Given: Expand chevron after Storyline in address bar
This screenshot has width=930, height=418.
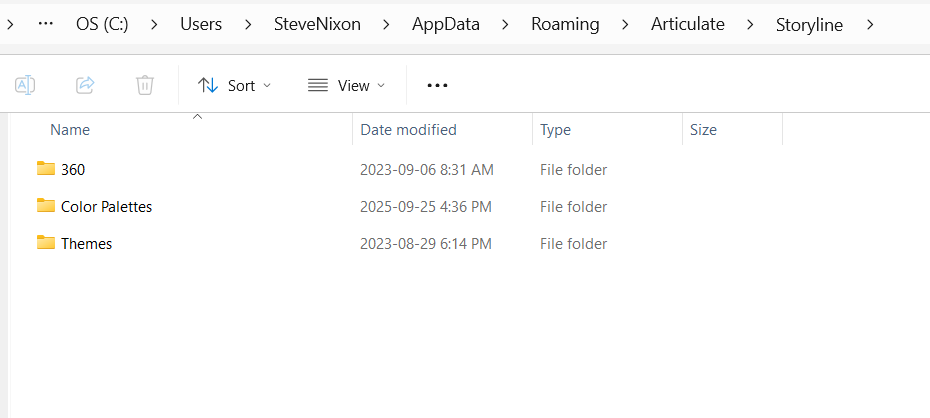Looking at the screenshot, I should (x=871, y=24).
